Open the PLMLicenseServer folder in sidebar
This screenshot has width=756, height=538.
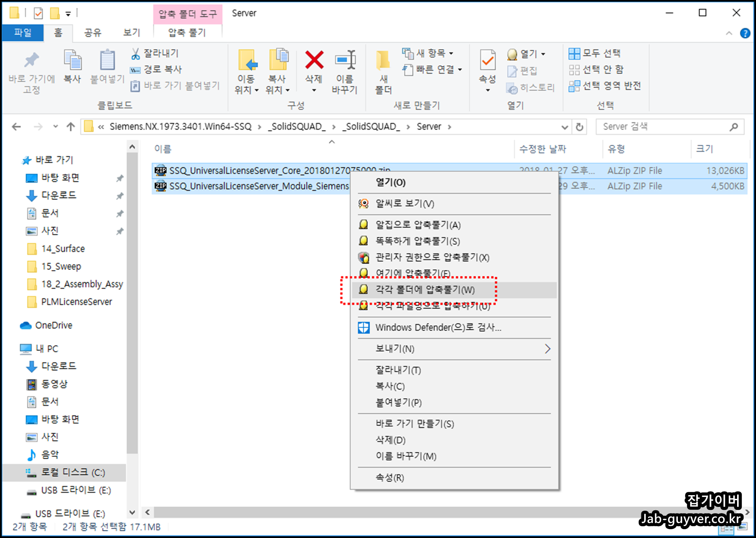tap(70, 302)
